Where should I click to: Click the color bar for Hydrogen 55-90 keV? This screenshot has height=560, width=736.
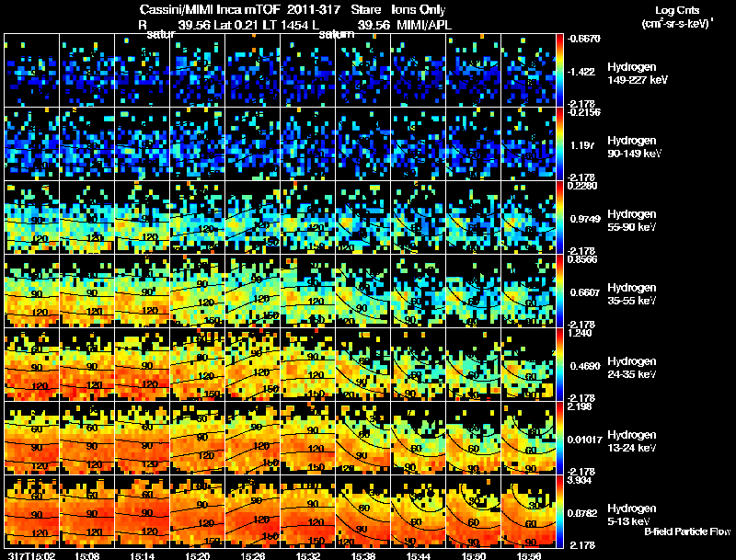tap(559, 218)
